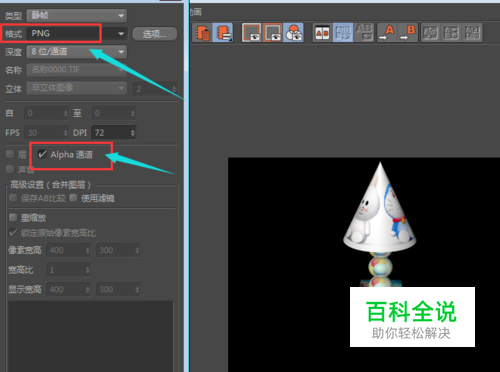The image size is (500, 372).
Task: Click the 像素宽高 width field showing 400
Action: point(68,250)
